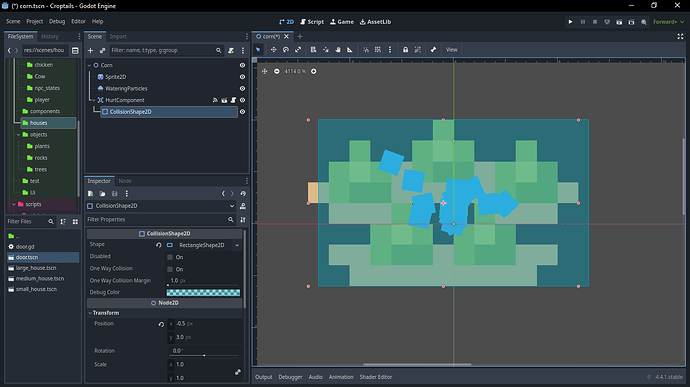Select the Select Mode arrow tool
The width and height of the screenshot is (690, 387).
tap(258, 50)
